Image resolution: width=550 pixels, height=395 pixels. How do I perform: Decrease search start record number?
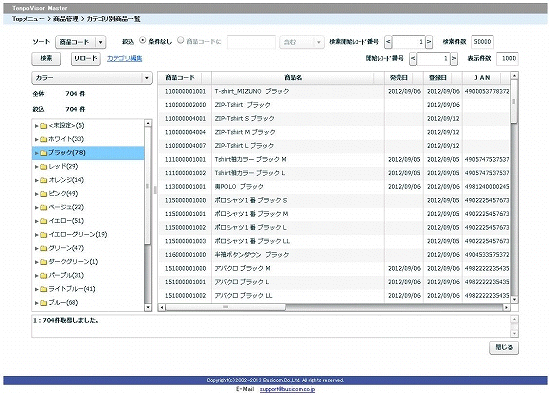(388, 42)
